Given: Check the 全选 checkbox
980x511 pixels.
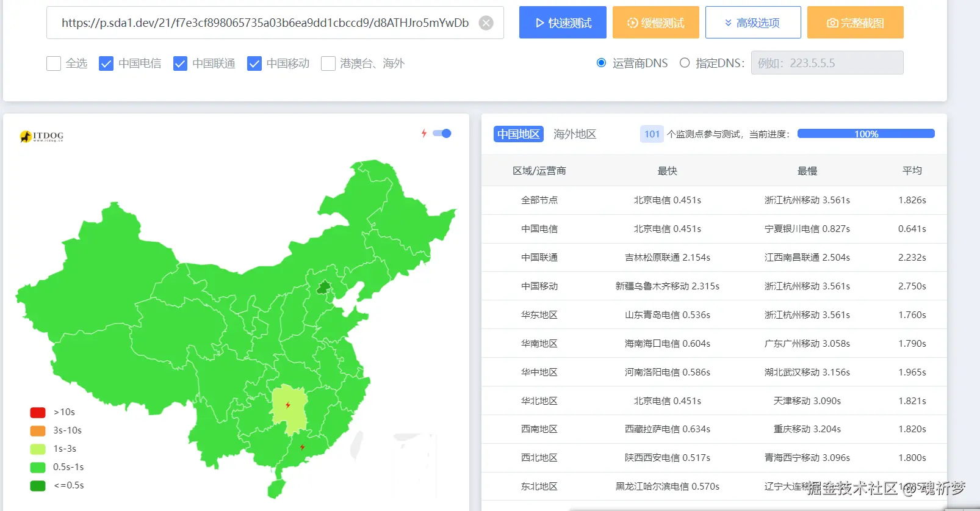Looking at the screenshot, I should [x=54, y=63].
